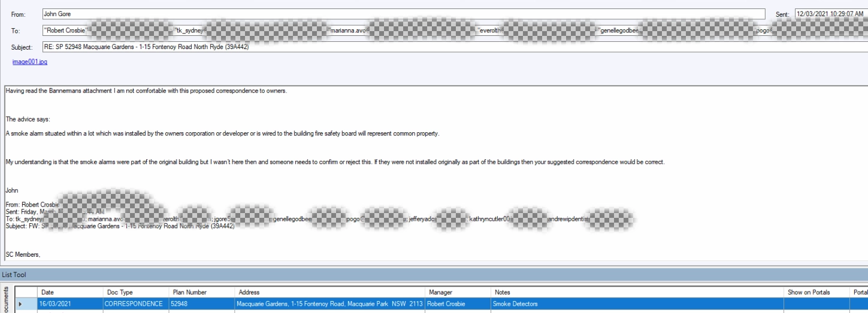Viewport: 868px width, 313px height.
Task: Click the To recipients field
Action: tap(403, 30)
